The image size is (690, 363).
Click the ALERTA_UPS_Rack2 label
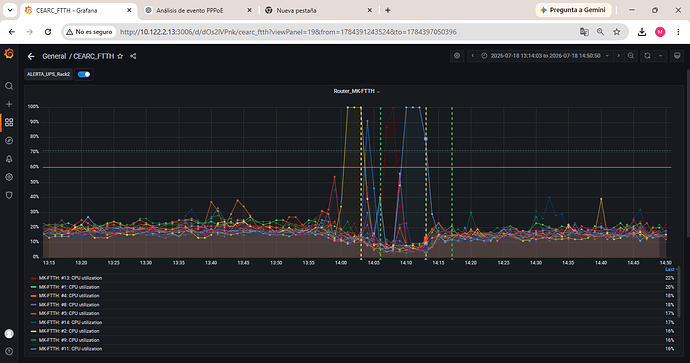[48, 74]
